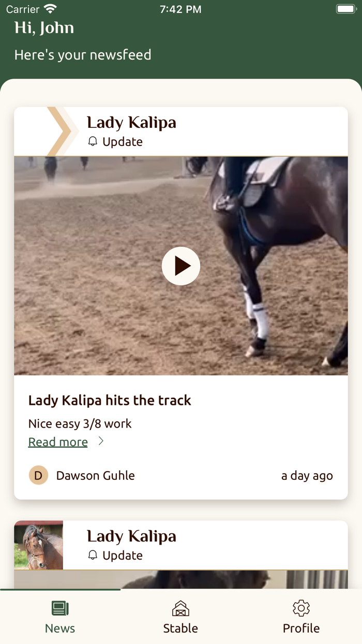Tap the battery indicator in status bar

345,9
